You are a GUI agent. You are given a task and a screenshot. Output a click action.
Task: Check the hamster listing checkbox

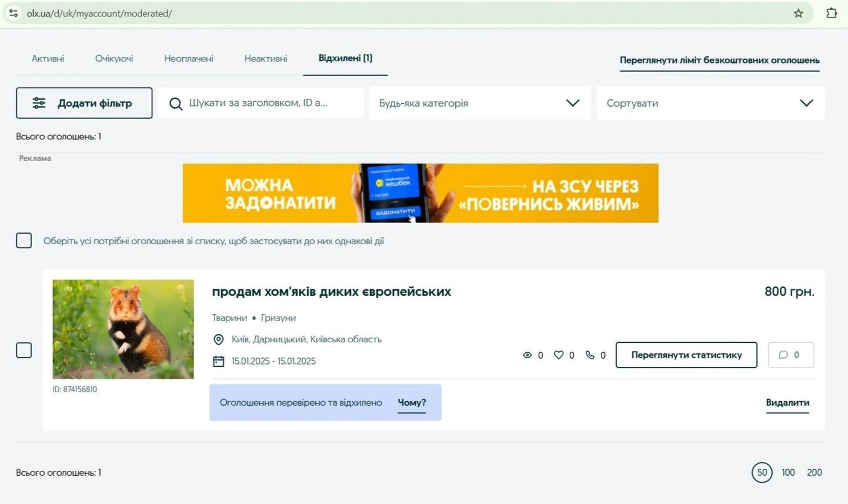coord(24,350)
